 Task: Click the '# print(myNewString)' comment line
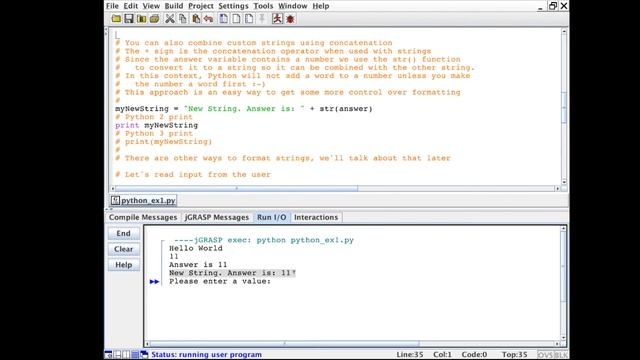pyautogui.click(x=164, y=142)
